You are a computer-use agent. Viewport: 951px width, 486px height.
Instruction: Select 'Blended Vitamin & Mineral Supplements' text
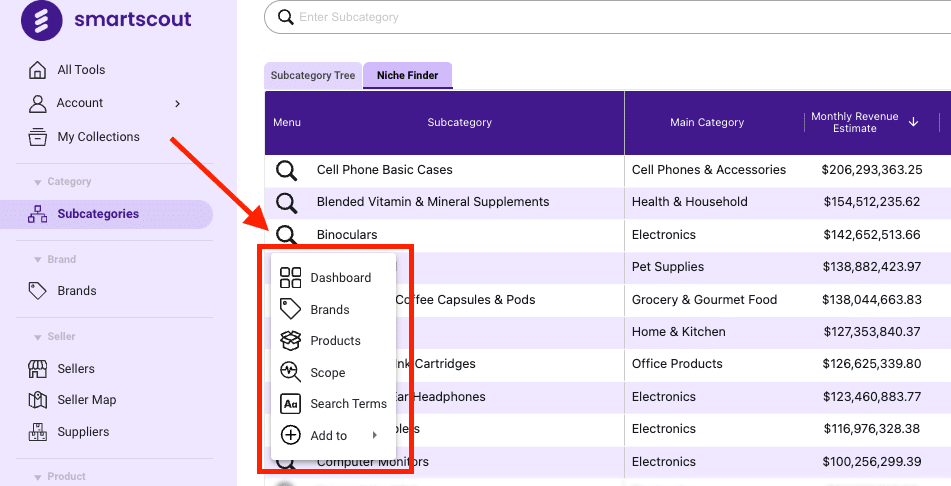click(433, 202)
